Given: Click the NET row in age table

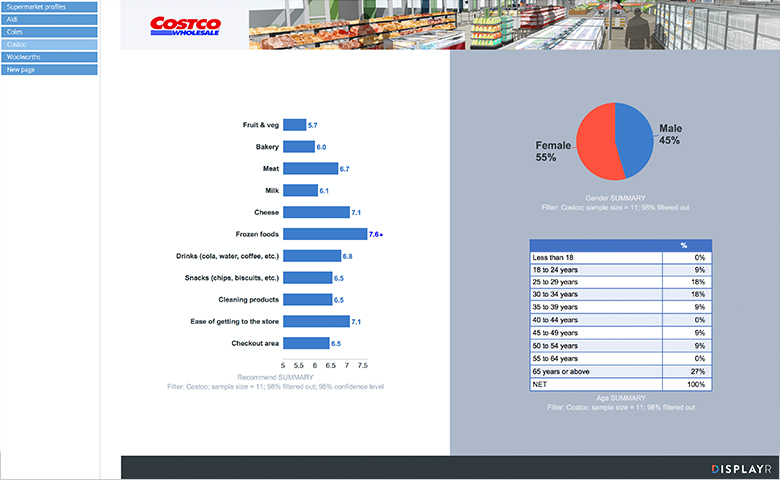Looking at the screenshot, I should [621, 384].
